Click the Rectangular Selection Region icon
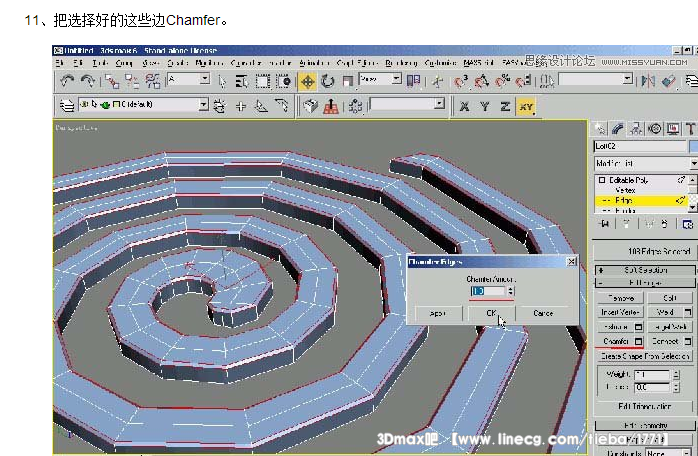 [x=263, y=81]
